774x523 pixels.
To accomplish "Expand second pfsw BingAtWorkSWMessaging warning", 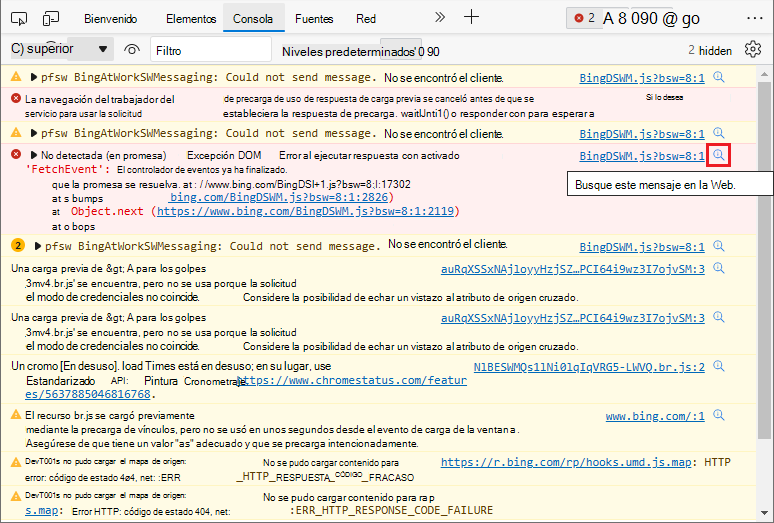I will (34, 133).
